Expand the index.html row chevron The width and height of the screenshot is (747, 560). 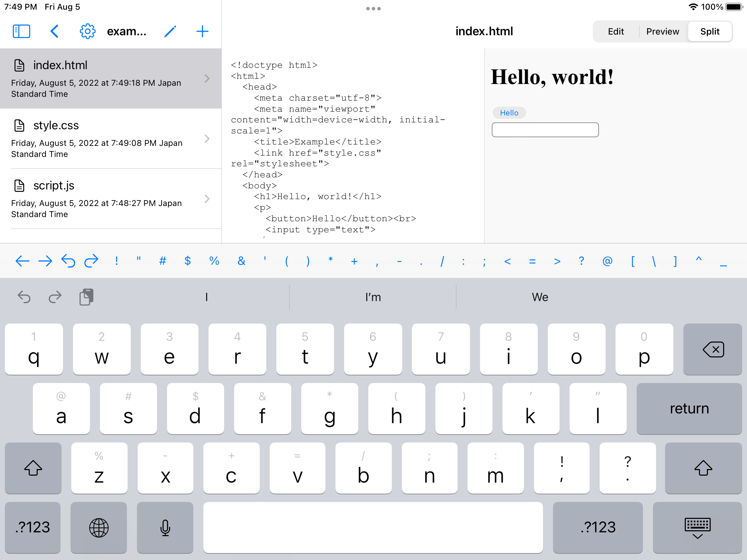207,78
